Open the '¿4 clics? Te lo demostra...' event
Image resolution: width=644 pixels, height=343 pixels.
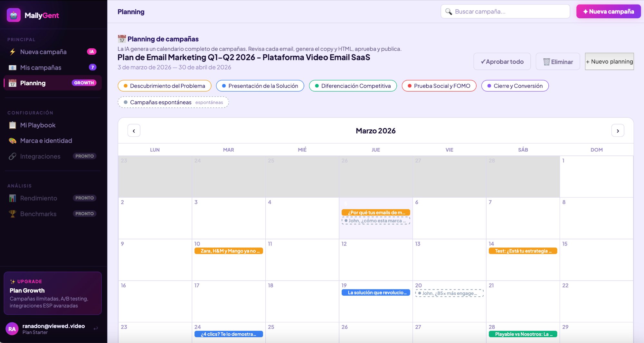click(x=229, y=334)
